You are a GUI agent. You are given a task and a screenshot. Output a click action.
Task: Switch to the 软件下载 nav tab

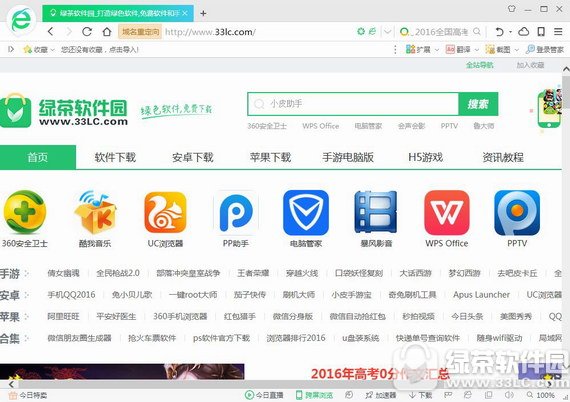[x=115, y=157]
